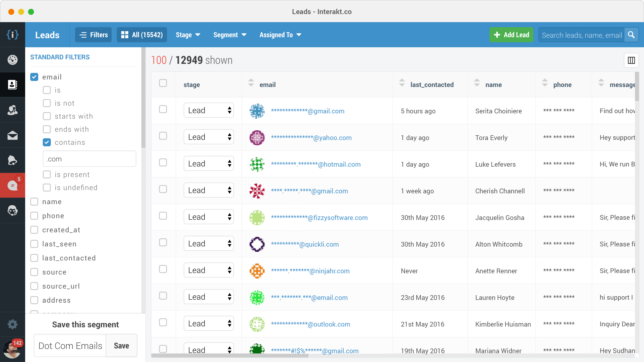The image size is (644, 362).
Task: Click the horizontal table scrollbar
Action: pos(230,355)
